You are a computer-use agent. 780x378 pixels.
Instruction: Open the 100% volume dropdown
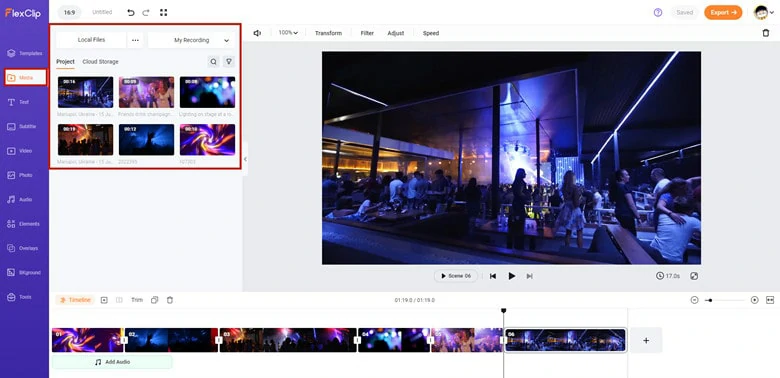[x=288, y=33]
